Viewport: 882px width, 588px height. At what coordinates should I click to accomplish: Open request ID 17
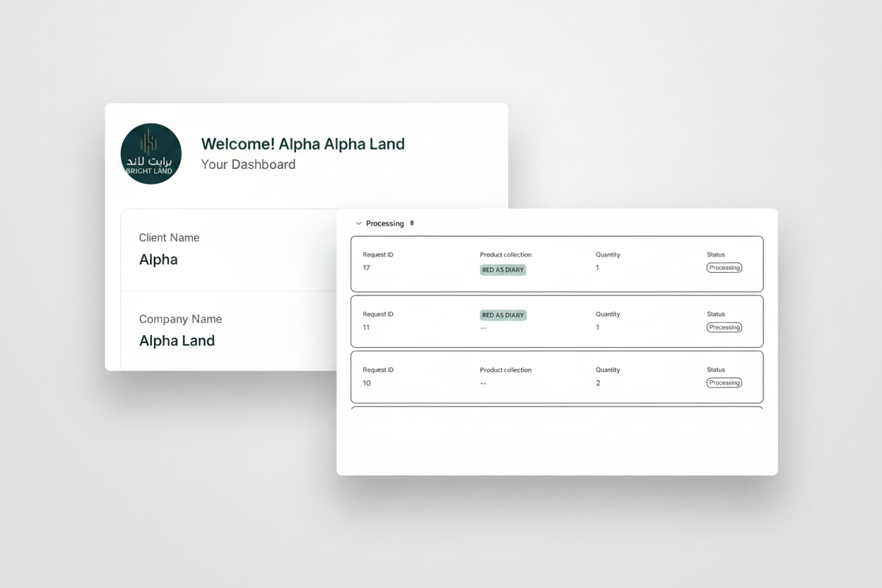point(557,264)
